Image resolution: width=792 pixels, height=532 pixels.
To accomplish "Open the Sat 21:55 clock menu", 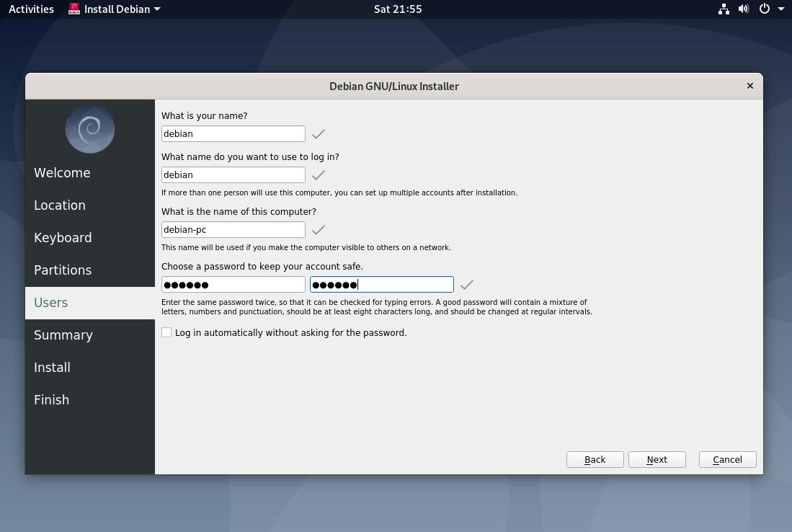I will pyautogui.click(x=398, y=9).
